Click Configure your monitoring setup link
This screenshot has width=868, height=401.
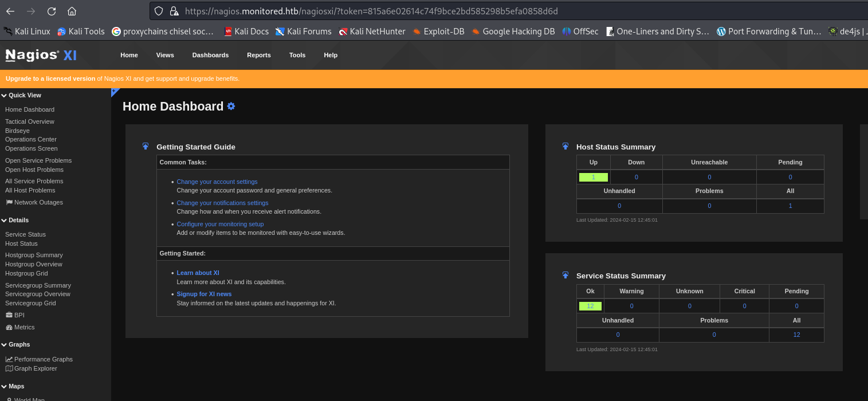pyautogui.click(x=220, y=224)
